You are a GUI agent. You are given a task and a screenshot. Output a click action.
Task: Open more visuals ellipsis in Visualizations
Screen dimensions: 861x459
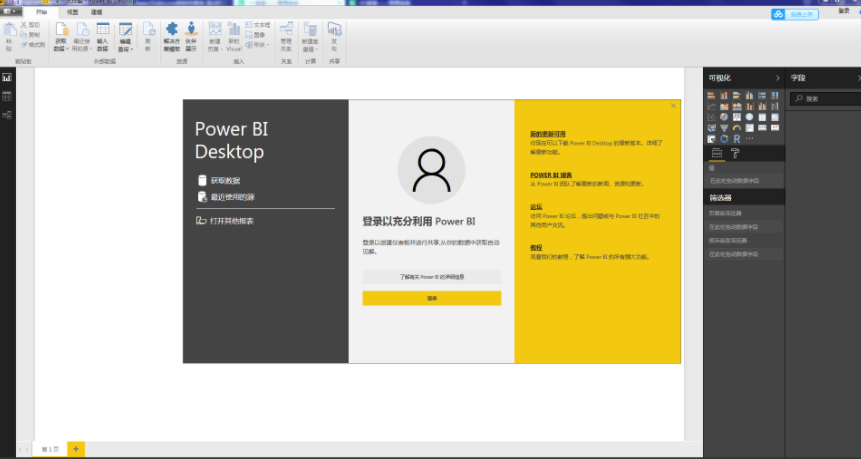pos(750,138)
